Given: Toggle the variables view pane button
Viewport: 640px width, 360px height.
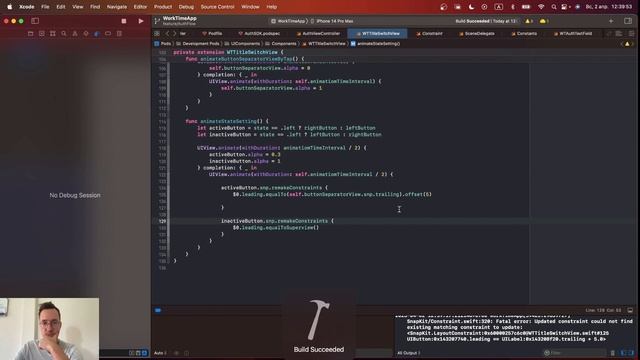Looking at the screenshot, I should [x=623, y=353].
